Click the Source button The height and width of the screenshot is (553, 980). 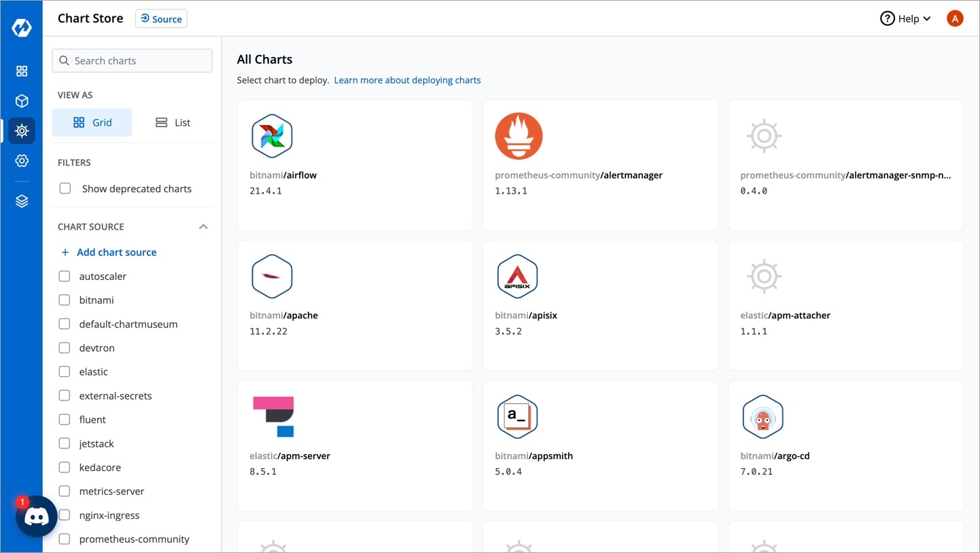[x=161, y=19]
